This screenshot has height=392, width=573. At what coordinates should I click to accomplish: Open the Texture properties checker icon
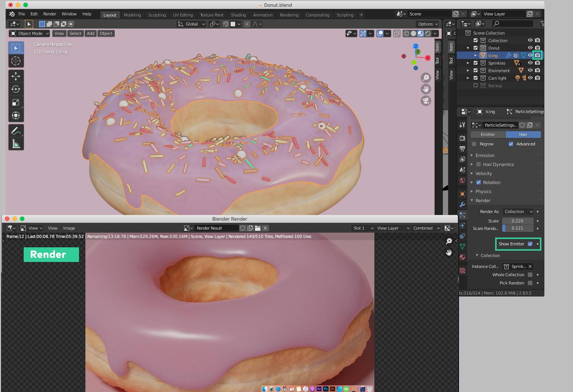tap(462, 271)
